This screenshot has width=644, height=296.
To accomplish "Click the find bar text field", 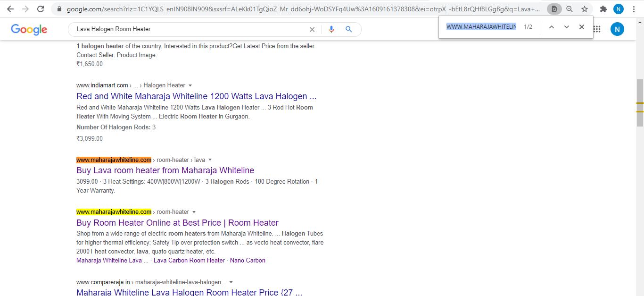I will coord(481,27).
